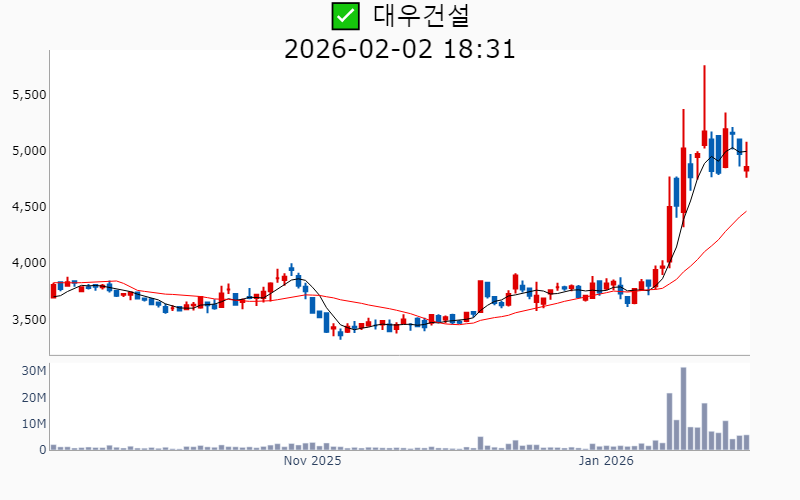The width and height of the screenshot is (800, 500).
Task: Click the lowest blue candle in November dip
Action: tap(340, 333)
